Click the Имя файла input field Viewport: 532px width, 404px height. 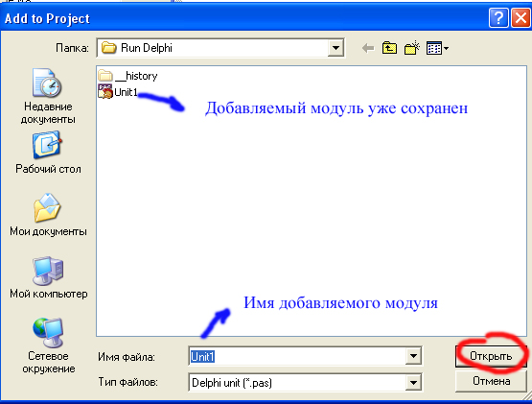[297, 356]
